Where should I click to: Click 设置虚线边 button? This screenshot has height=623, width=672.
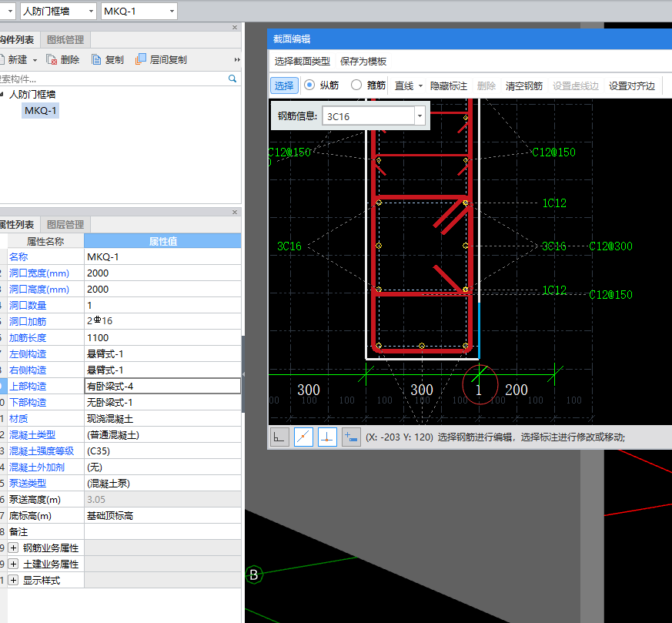point(576,86)
